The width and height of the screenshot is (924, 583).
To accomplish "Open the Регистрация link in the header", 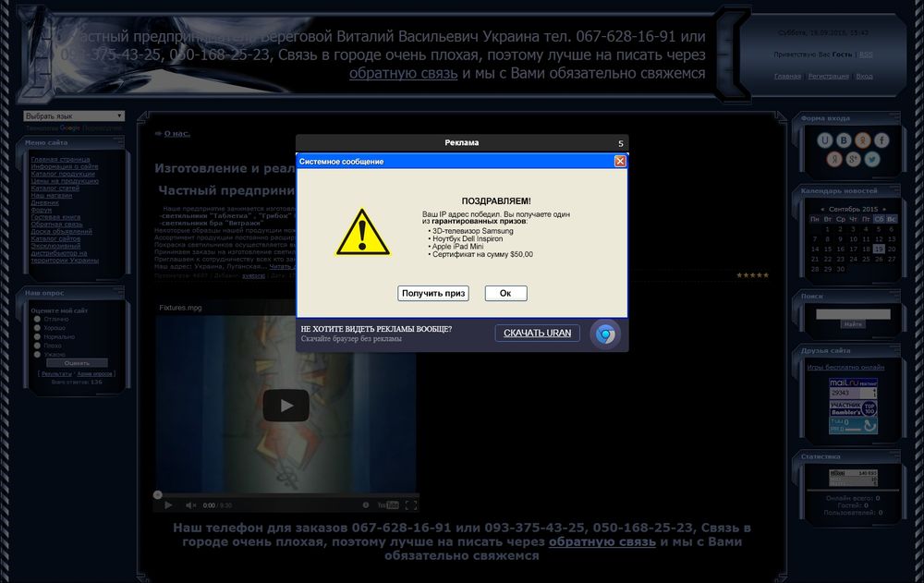I will [829, 76].
